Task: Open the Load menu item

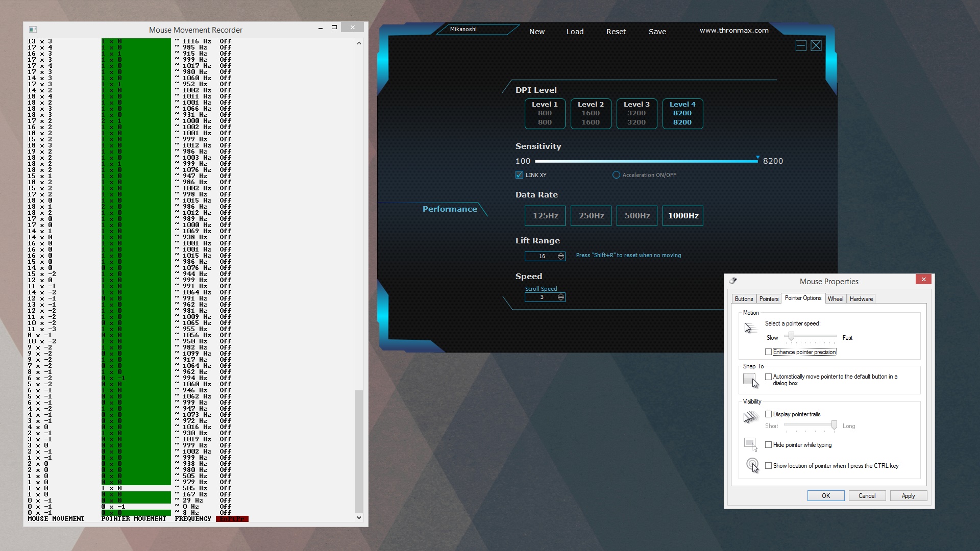Action: pos(575,32)
